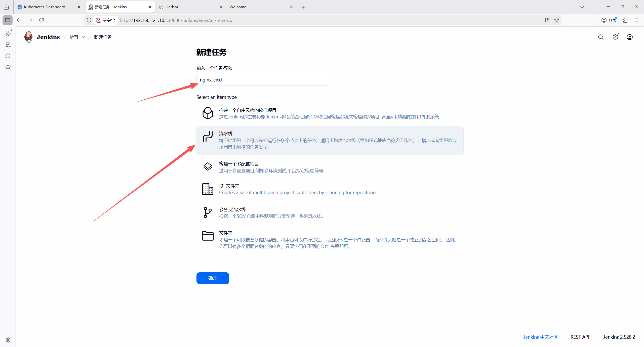Image resolution: width=644 pixels, height=347 pixels.
Task: Select the Freestyle project box icon
Action: (x=208, y=113)
